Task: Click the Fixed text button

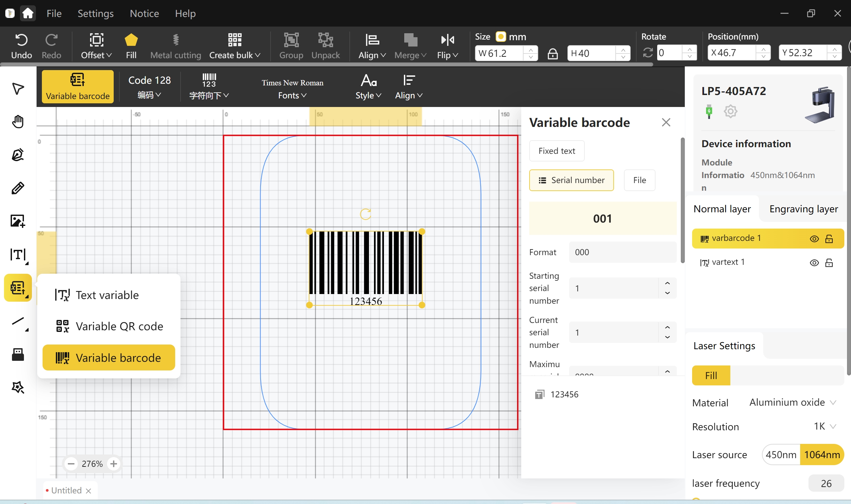Action: [556, 151]
